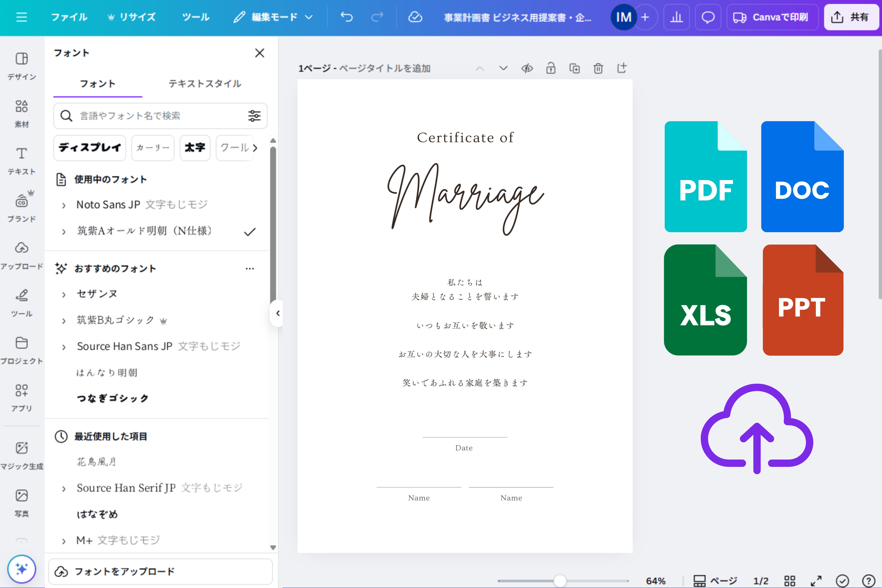Expand the 筑紫Aオールド明朝 font variants

pyautogui.click(x=64, y=231)
